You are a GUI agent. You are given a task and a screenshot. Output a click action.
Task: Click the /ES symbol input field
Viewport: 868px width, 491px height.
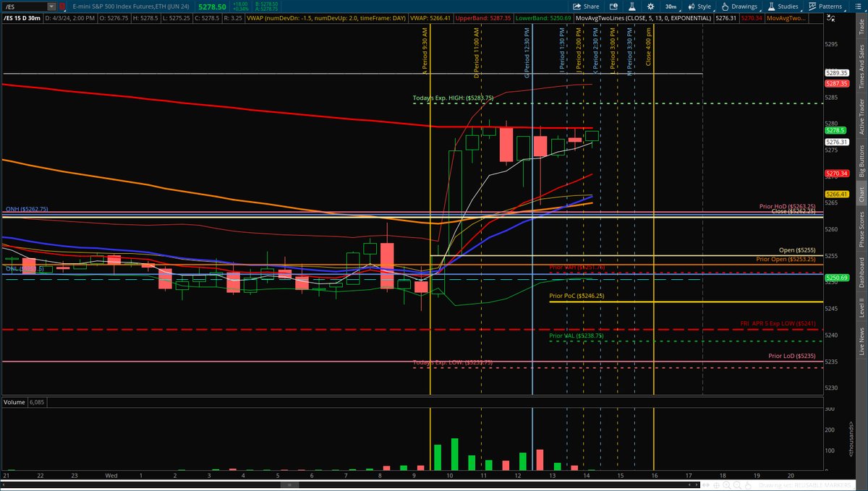point(25,6)
